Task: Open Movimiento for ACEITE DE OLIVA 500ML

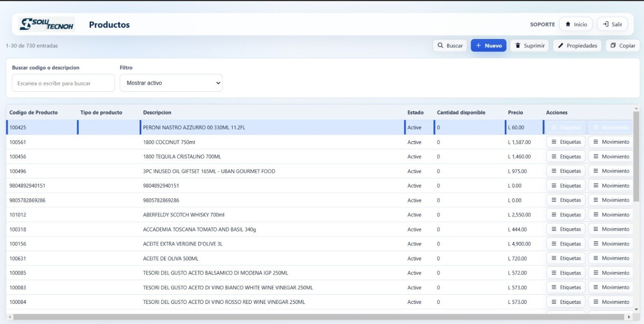Action: pos(611,258)
